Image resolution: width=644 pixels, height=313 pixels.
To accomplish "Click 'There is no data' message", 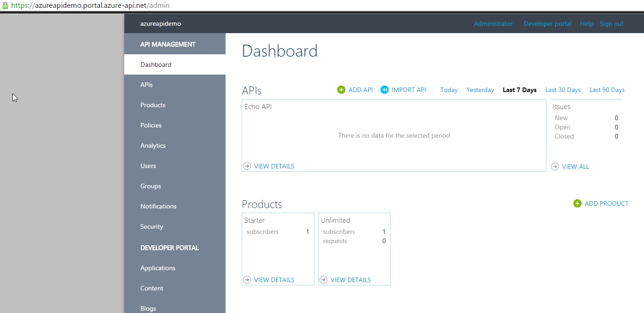I will pyautogui.click(x=394, y=135).
